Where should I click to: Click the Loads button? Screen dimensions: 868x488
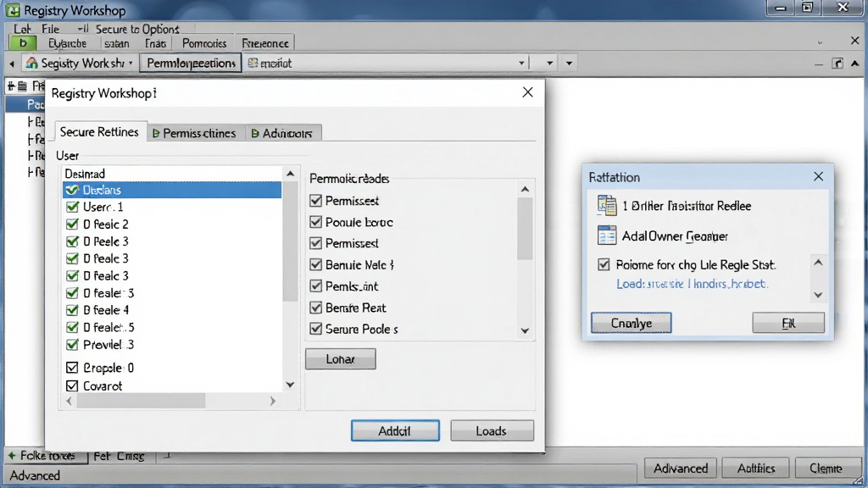[x=492, y=430]
